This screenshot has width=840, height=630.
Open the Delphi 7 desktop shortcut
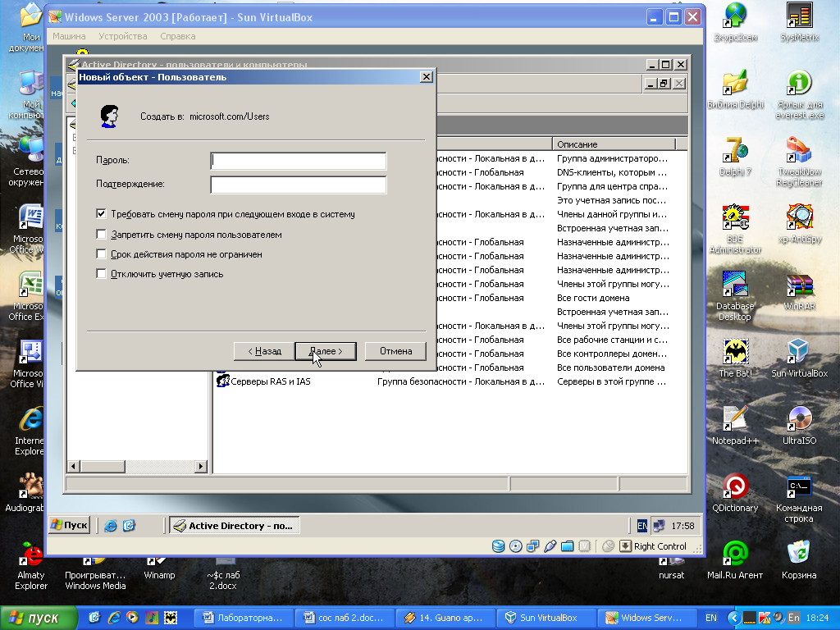(735, 157)
